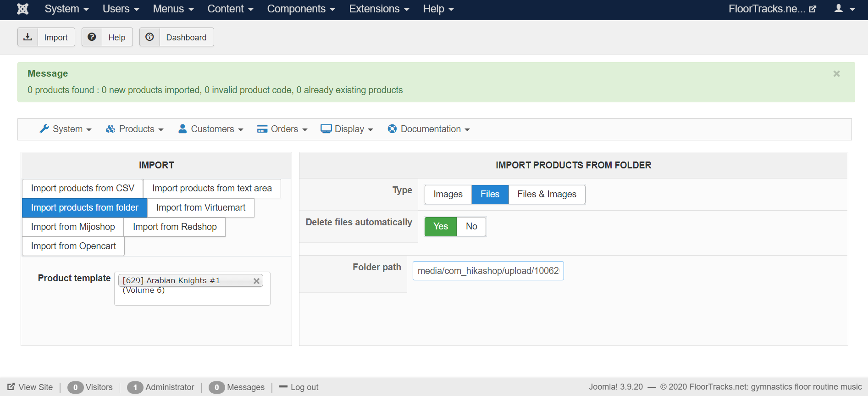The image size is (868, 396).
Task: Click in the Folder path field
Action: [x=488, y=271]
